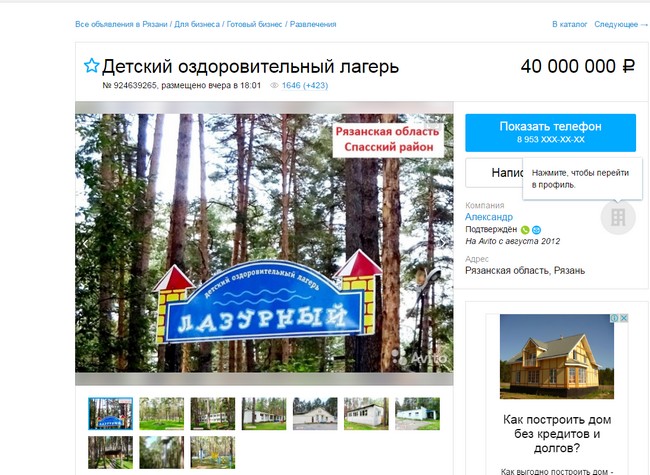Click tooltip 'Нажмите, чтобы перейти в профиль'

coord(580,179)
